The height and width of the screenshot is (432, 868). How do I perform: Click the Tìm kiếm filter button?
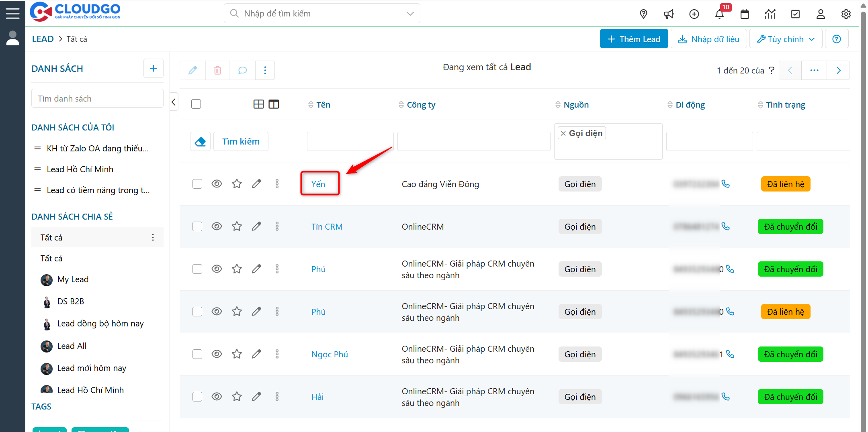coord(241,141)
